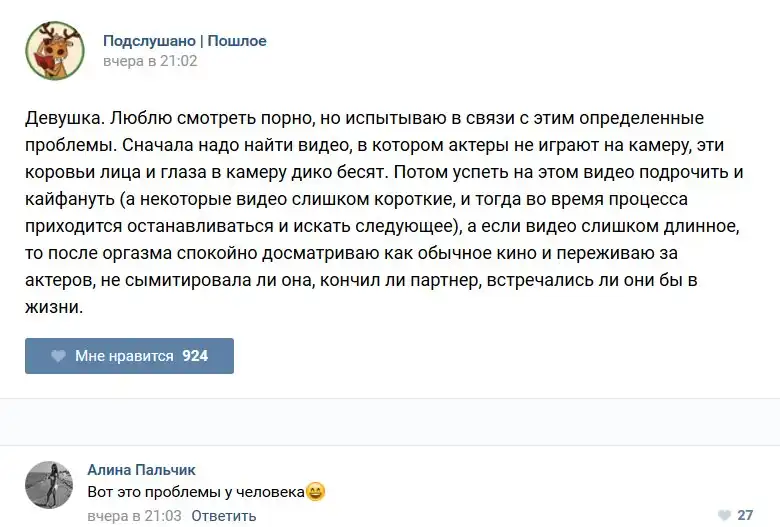View the 924 likes count
Viewport: 780px width, 527px height.
click(x=195, y=356)
